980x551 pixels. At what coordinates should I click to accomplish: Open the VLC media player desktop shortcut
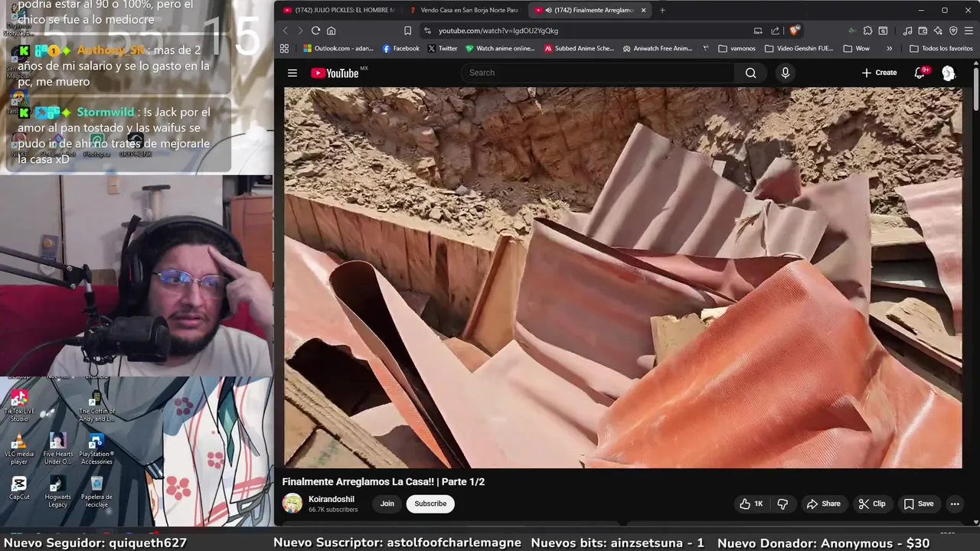19,449
